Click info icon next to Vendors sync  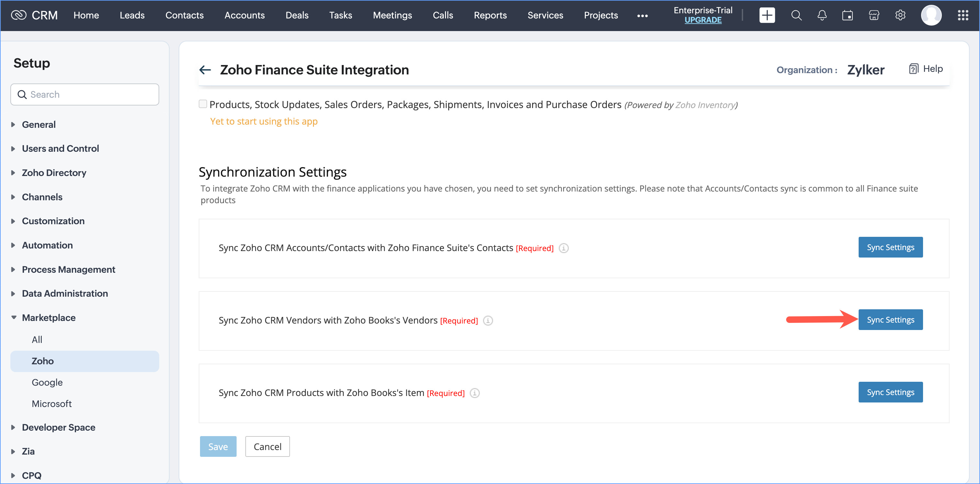click(x=488, y=321)
